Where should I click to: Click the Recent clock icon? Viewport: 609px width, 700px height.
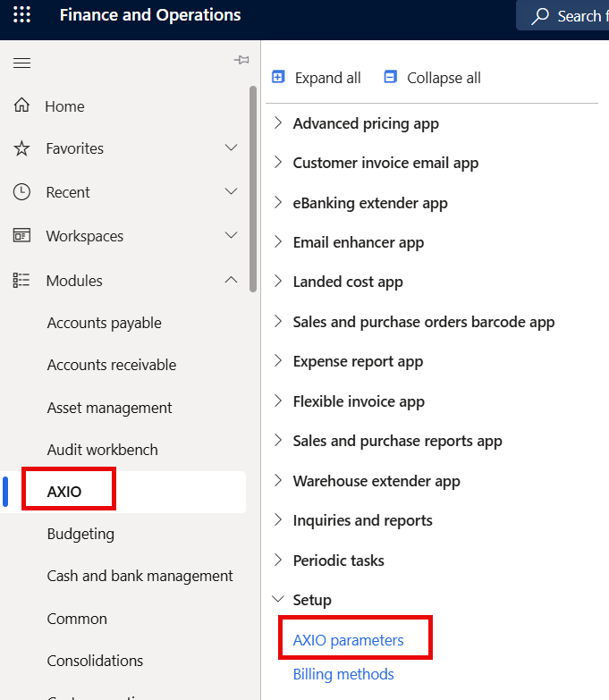pyautogui.click(x=21, y=192)
